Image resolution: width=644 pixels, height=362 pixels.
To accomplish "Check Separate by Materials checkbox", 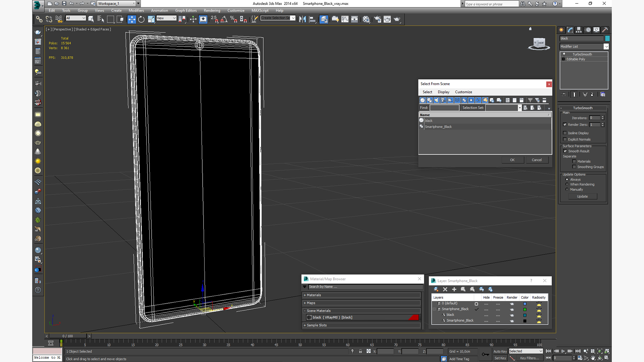I will point(574,162).
